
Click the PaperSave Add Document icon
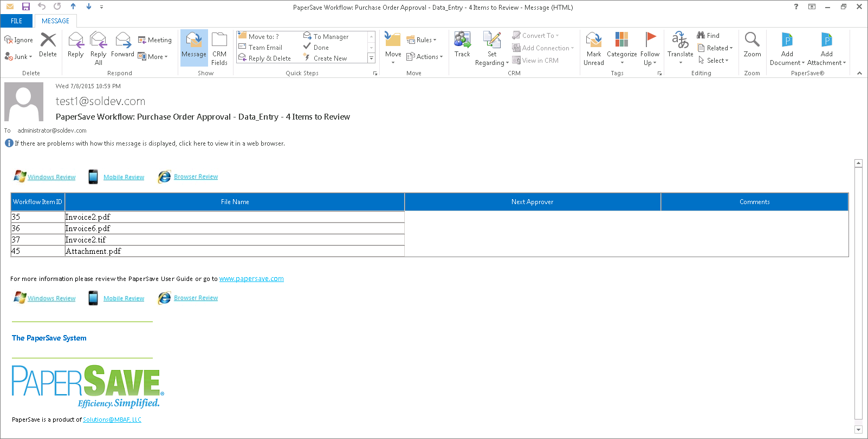[787, 40]
